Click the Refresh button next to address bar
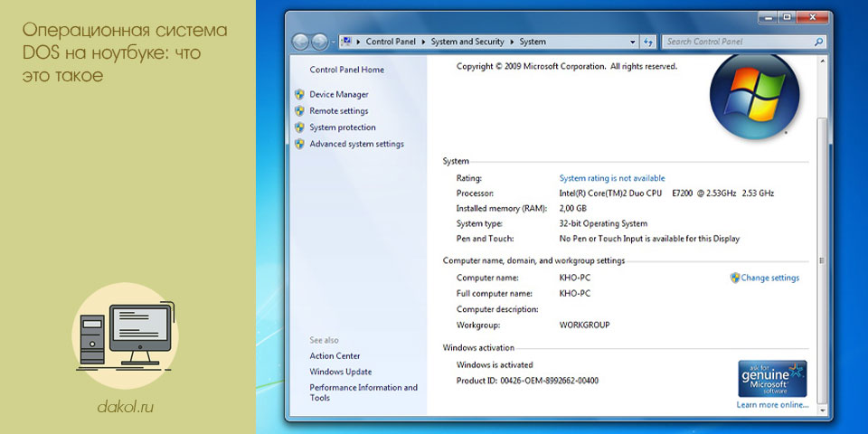 coord(649,42)
